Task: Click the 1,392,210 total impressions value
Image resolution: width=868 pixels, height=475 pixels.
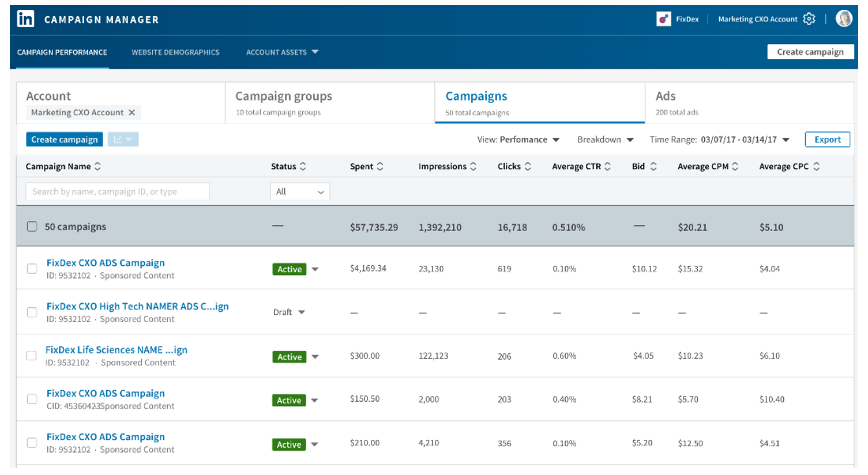Action: point(440,227)
